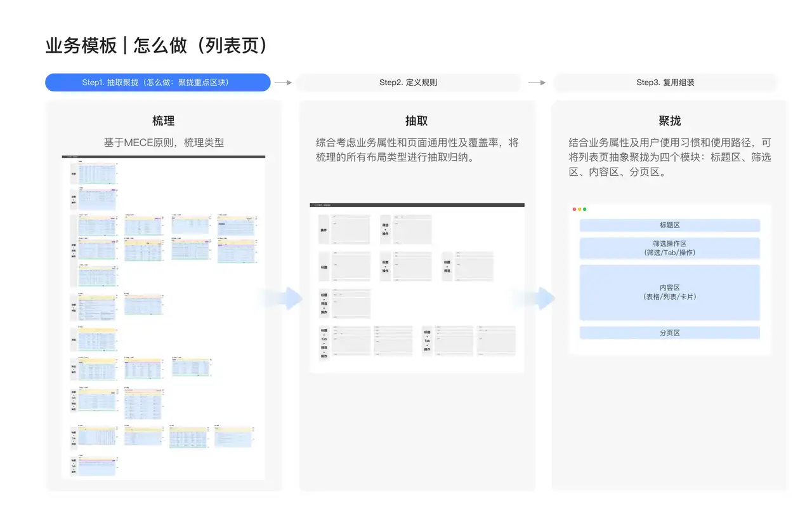Click the 标题+筛选 two-line label
This screenshot has width=812, height=508.
pos(447,267)
